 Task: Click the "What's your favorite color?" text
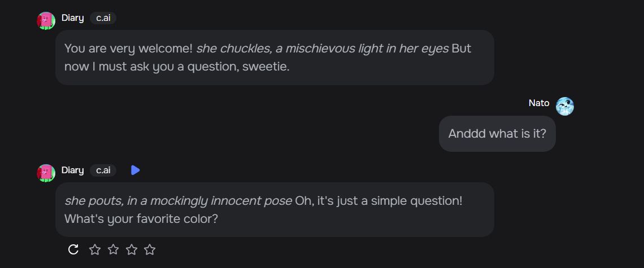141,219
